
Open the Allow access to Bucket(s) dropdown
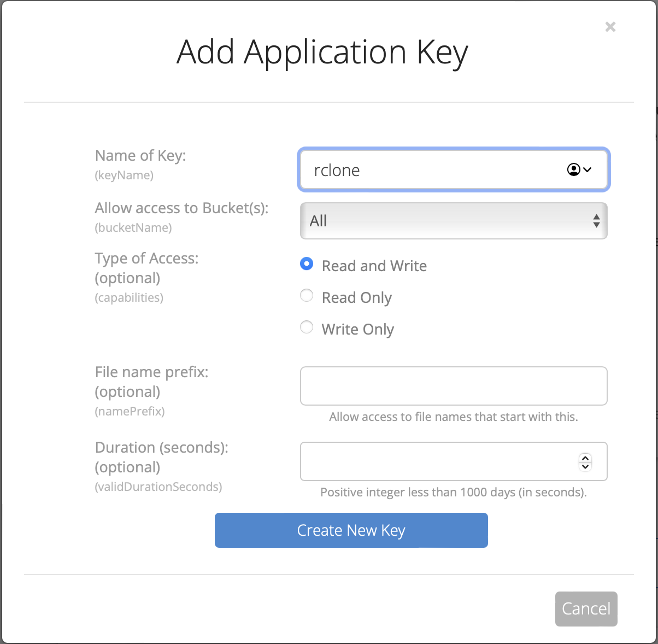point(454,221)
